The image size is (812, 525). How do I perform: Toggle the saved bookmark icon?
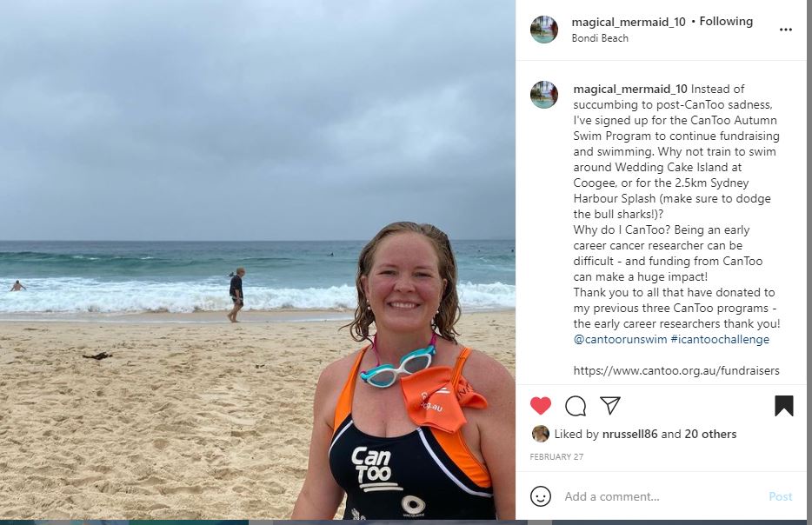784,406
